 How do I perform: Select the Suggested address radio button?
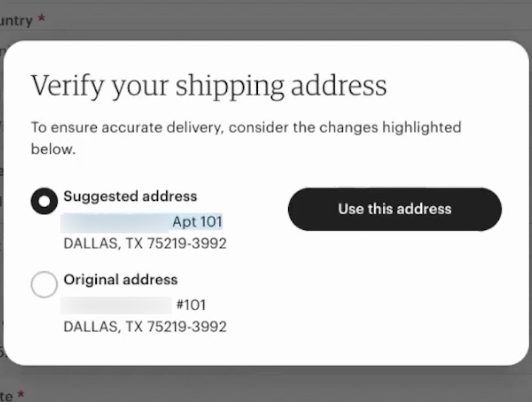[x=44, y=201]
